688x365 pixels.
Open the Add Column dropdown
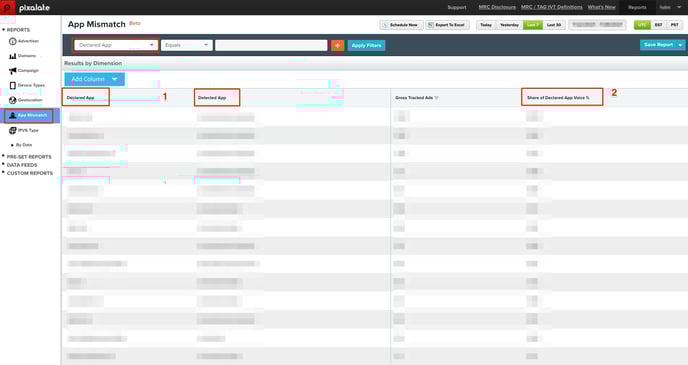pyautogui.click(x=95, y=79)
